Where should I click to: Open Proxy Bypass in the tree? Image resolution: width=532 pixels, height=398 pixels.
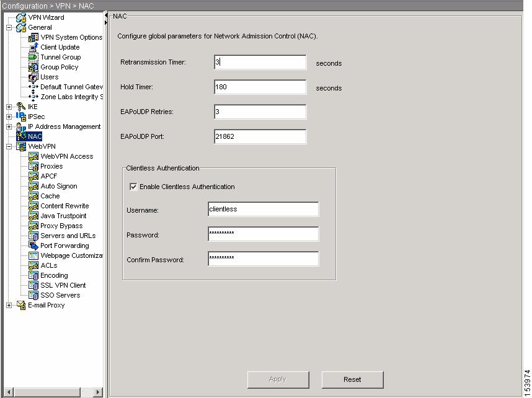click(x=61, y=226)
